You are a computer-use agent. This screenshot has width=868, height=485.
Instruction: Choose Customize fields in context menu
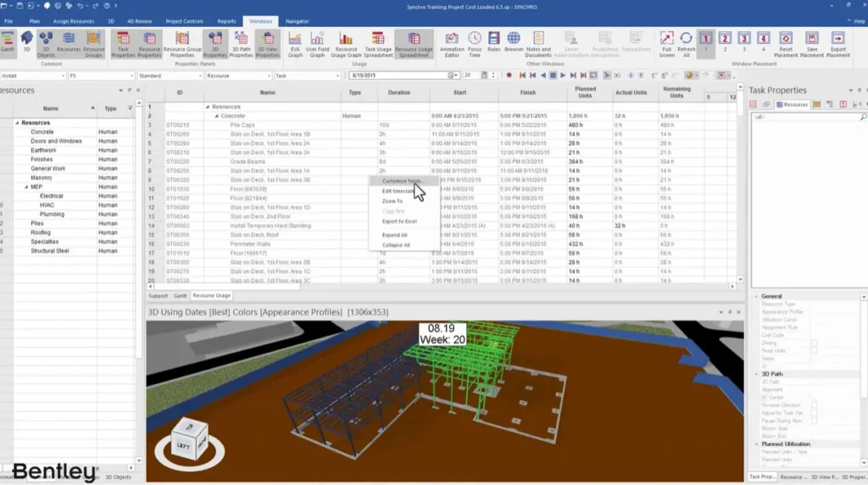click(403, 181)
